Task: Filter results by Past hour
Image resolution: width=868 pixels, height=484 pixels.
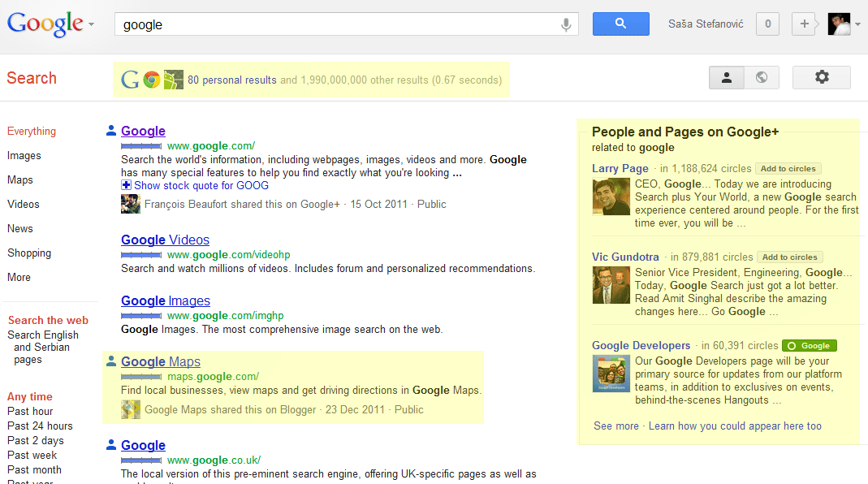Action: [x=30, y=412]
